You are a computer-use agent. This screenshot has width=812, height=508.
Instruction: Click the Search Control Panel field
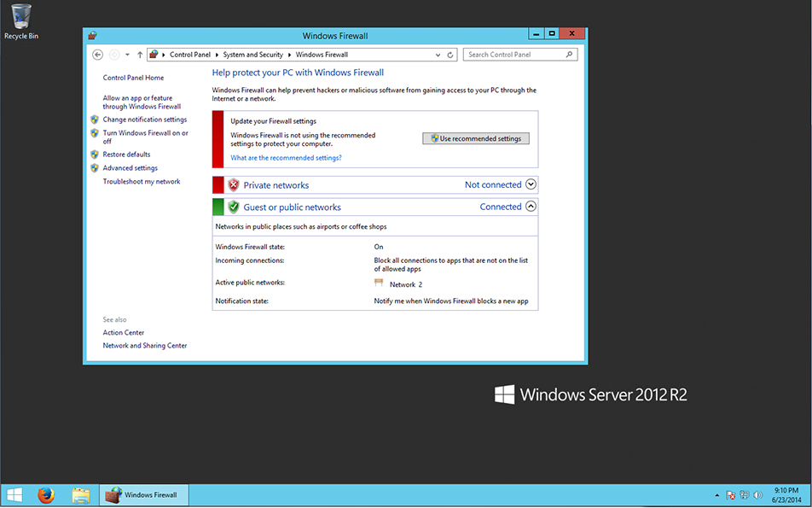[x=520, y=55]
